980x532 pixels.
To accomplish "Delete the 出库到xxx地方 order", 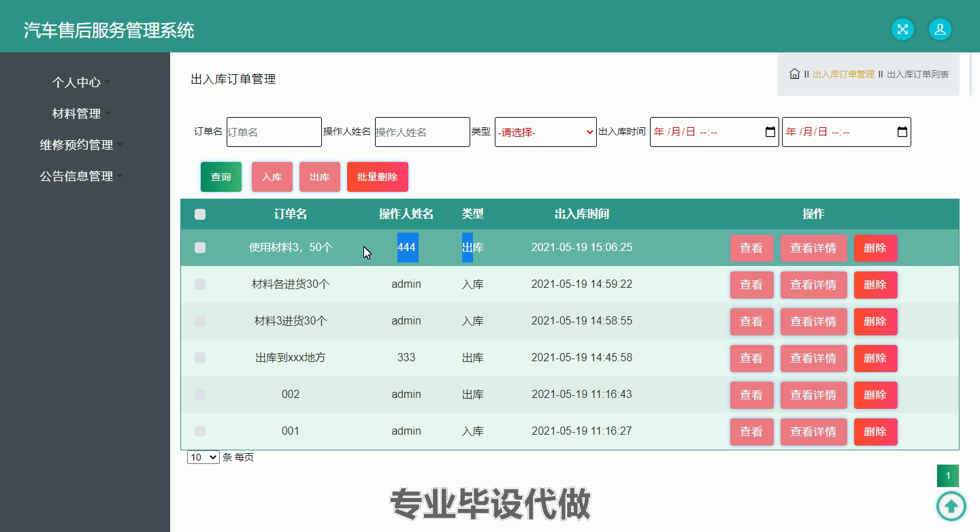I will pyautogui.click(x=876, y=359).
